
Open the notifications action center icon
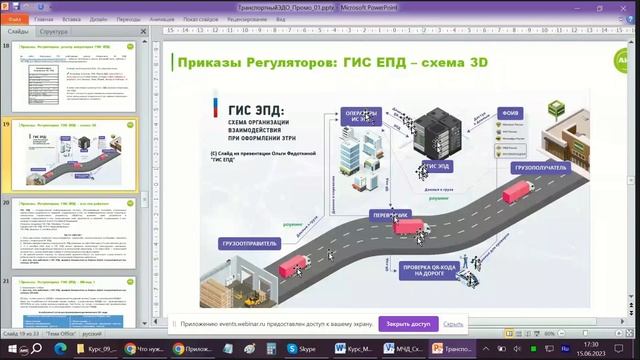click(619, 349)
